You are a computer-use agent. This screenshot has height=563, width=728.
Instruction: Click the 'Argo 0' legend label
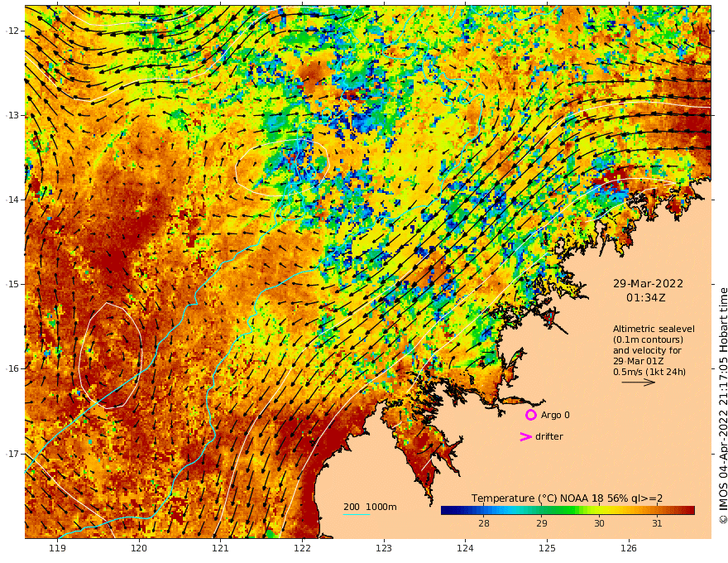pos(555,416)
